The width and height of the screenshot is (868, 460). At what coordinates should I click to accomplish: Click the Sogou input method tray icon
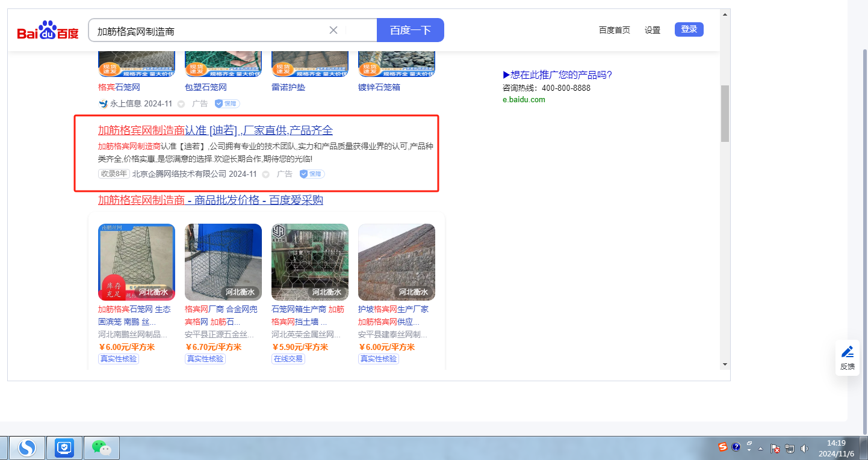(723, 447)
